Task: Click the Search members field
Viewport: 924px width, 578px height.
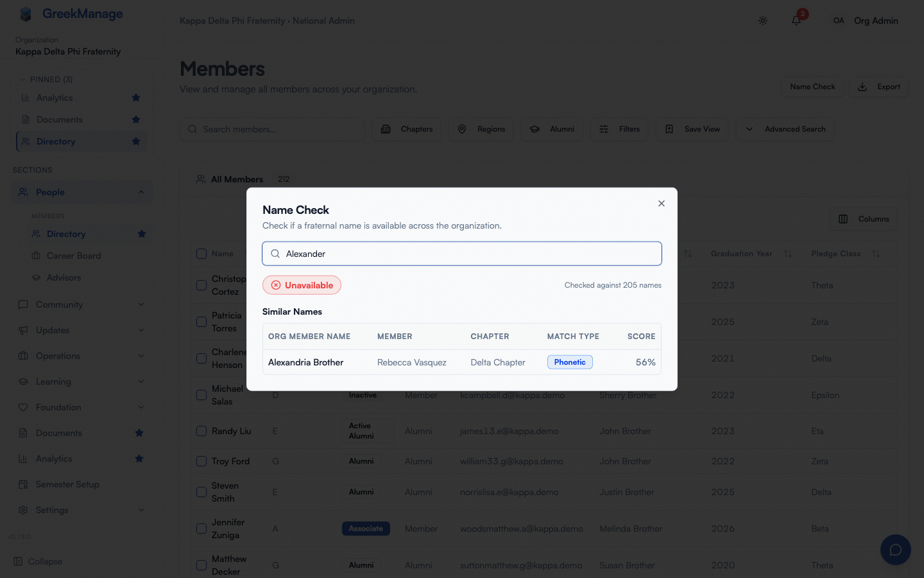Action: (x=272, y=129)
